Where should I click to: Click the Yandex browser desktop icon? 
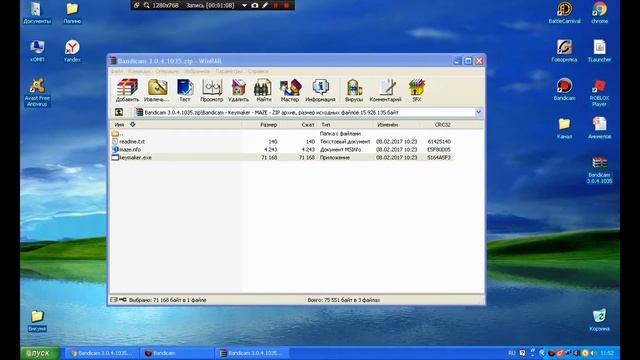click(x=72, y=51)
